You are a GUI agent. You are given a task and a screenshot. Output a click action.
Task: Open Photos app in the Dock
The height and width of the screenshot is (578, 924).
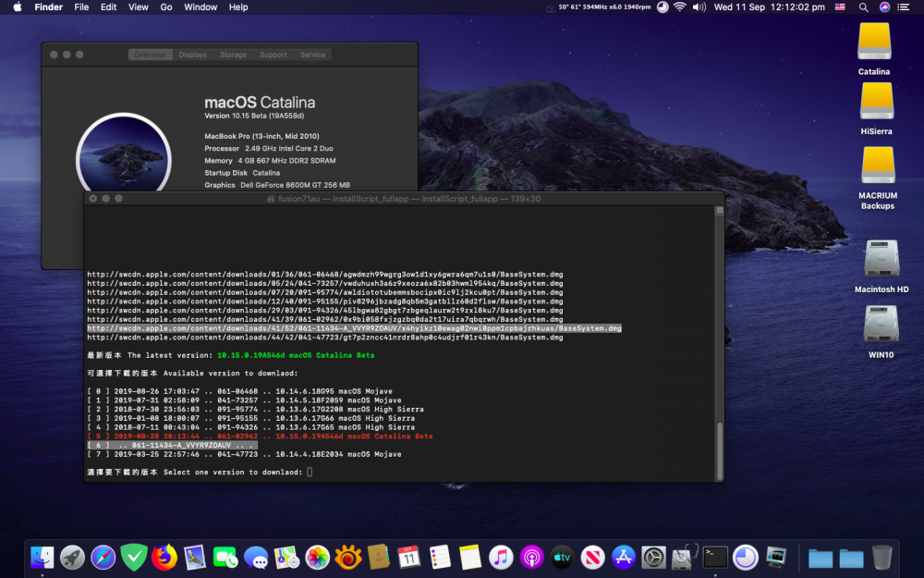317,557
